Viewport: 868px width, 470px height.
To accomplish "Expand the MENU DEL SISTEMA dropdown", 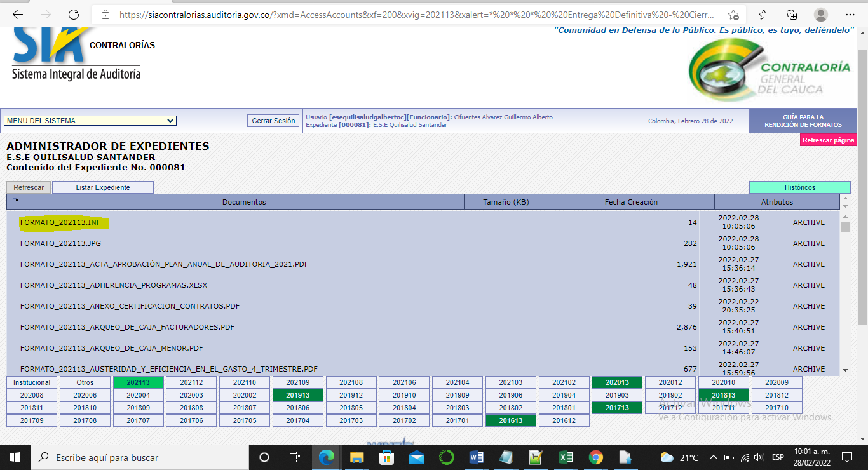I will [x=90, y=121].
